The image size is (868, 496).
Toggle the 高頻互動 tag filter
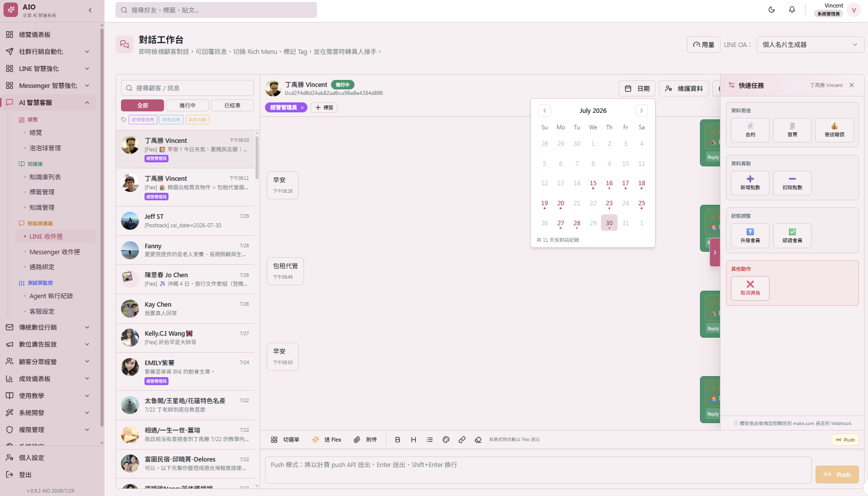pyautogui.click(x=197, y=119)
